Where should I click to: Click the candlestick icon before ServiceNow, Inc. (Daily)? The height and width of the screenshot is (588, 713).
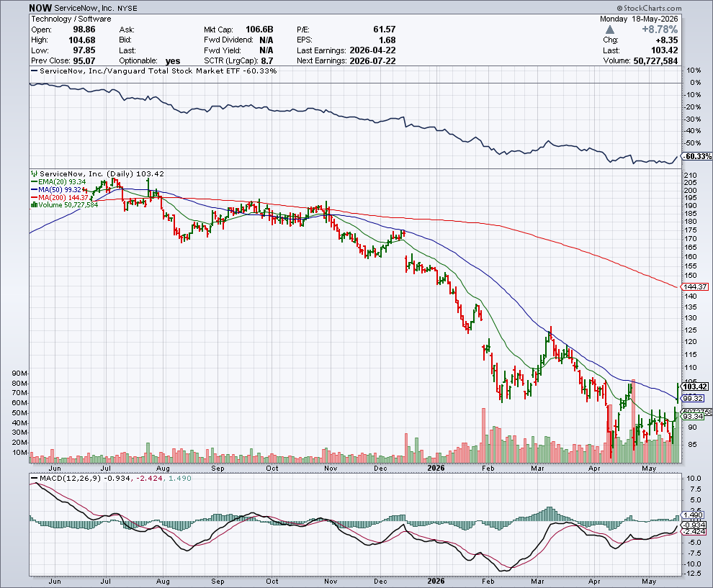35,173
